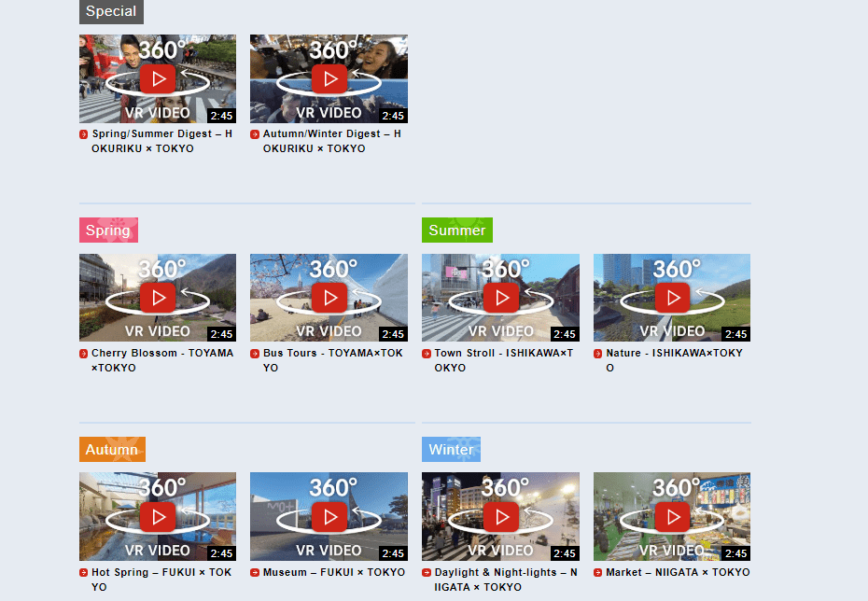Select the green Summer section label
The height and width of the screenshot is (601, 868).
(457, 231)
